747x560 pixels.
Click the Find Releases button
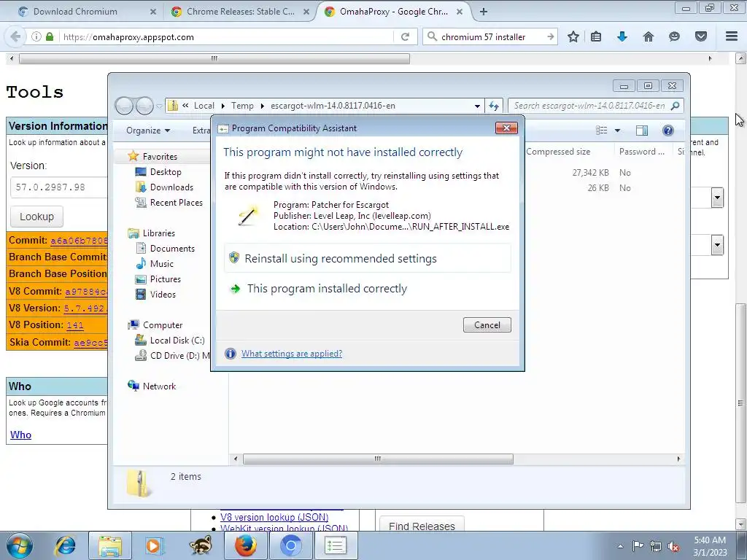[422, 524]
